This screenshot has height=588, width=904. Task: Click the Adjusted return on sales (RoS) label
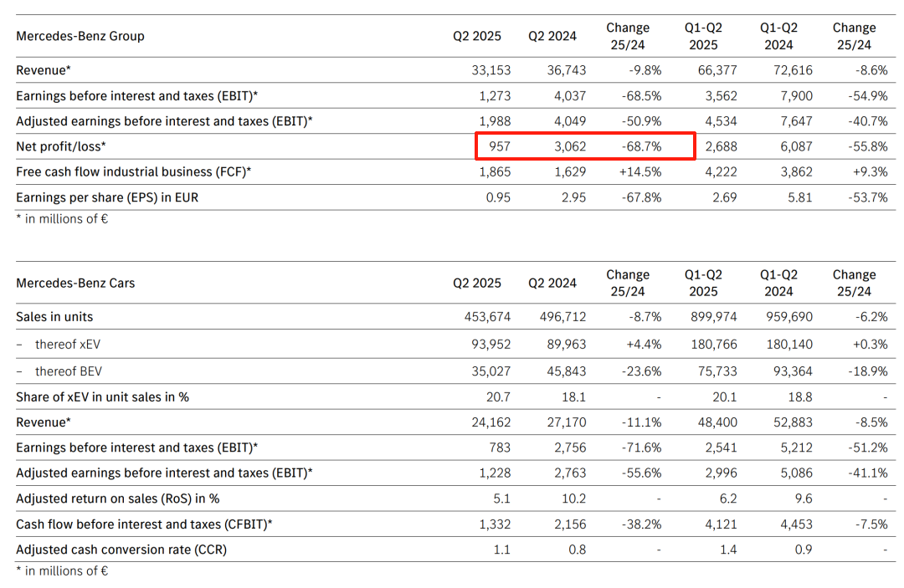pos(117,499)
